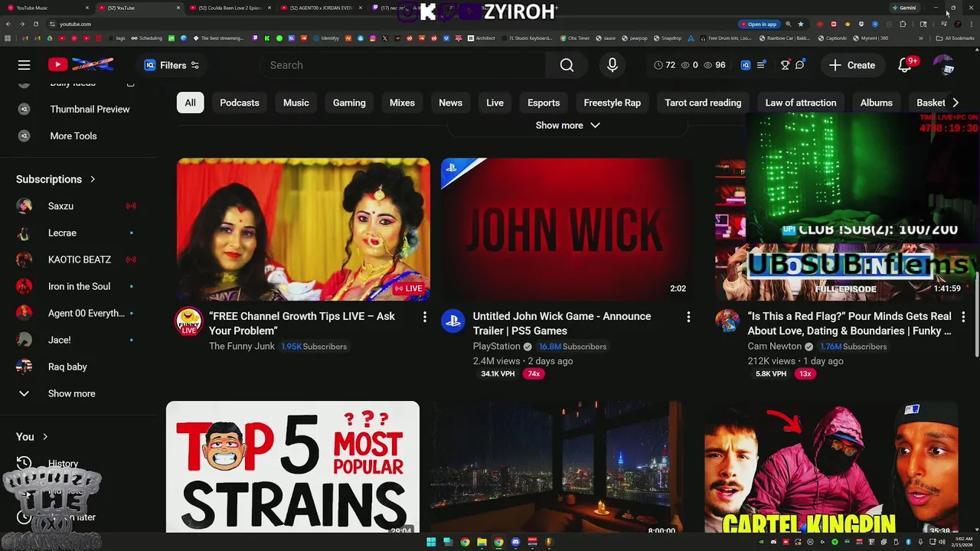980x551 pixels.
Task: Open the Create button
Action: click(852, 65)
